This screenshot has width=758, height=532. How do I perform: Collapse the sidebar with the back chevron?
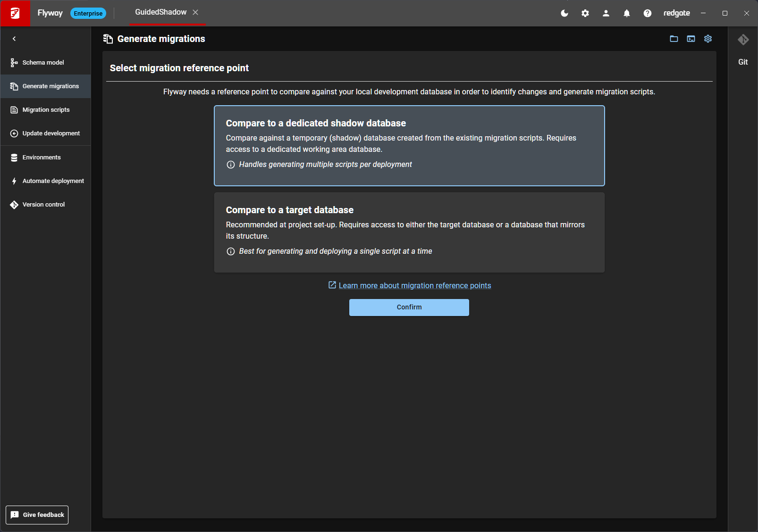tap(14, 39)
